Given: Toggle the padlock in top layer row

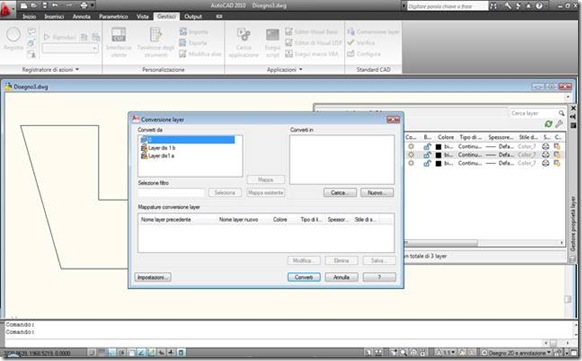Looking at the screenshot, I should 428,146.
